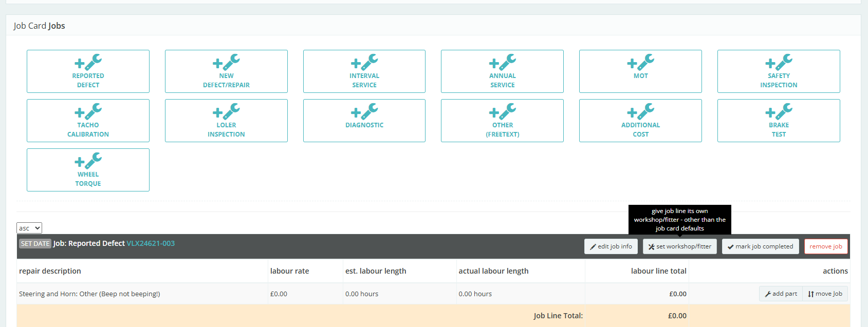
Task: Add an Additional Cost job
Action: click(640, 121)
